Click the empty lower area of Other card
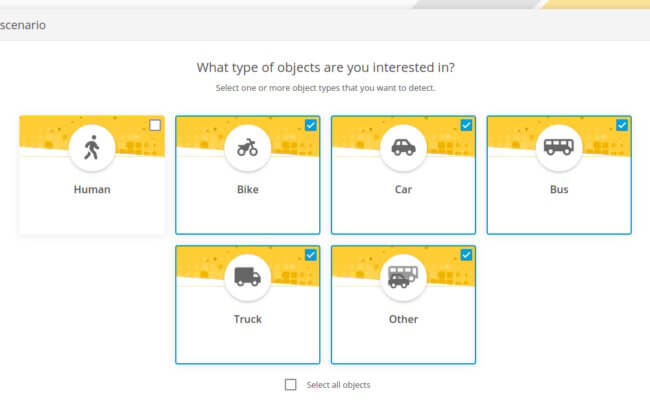Image resolution: width=650 pixels, height=406 pixels. [403, 344]
